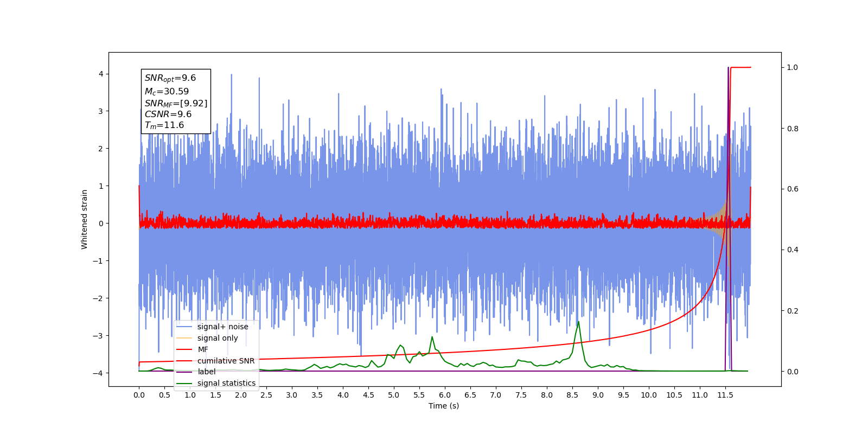This screenshot has width=868, height=434.
Task: Click the blue signal+ noise legend line swatch
Action: pyautogui.click(x=184, y=327)
